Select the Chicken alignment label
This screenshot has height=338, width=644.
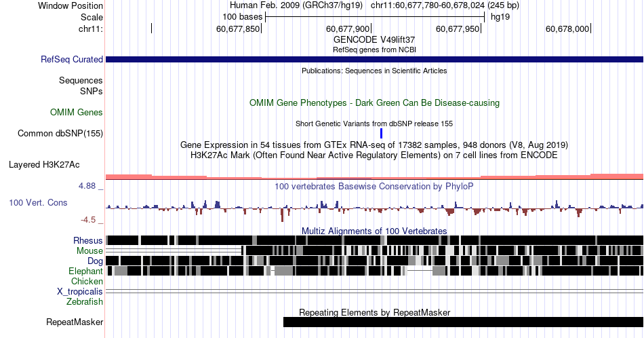pos(87,281)
